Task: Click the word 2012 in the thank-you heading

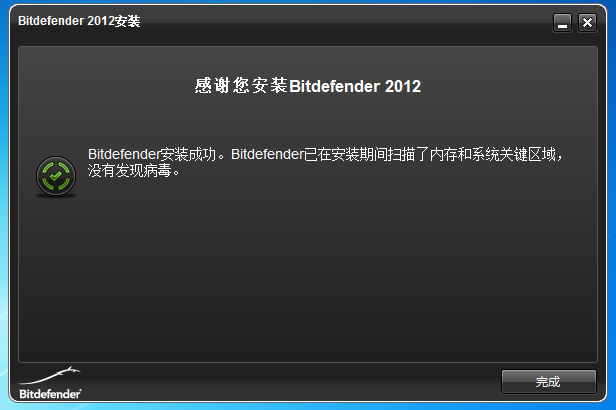Action: [403, 86]
